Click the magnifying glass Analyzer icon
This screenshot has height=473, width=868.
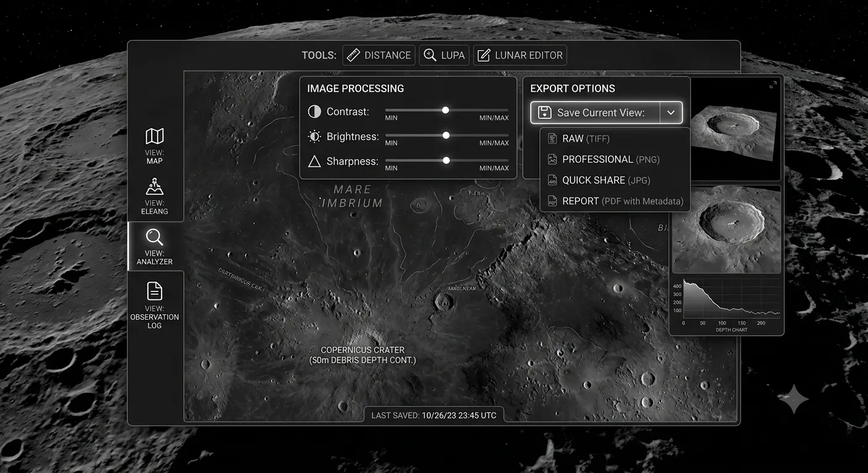(x=154, y=237)
